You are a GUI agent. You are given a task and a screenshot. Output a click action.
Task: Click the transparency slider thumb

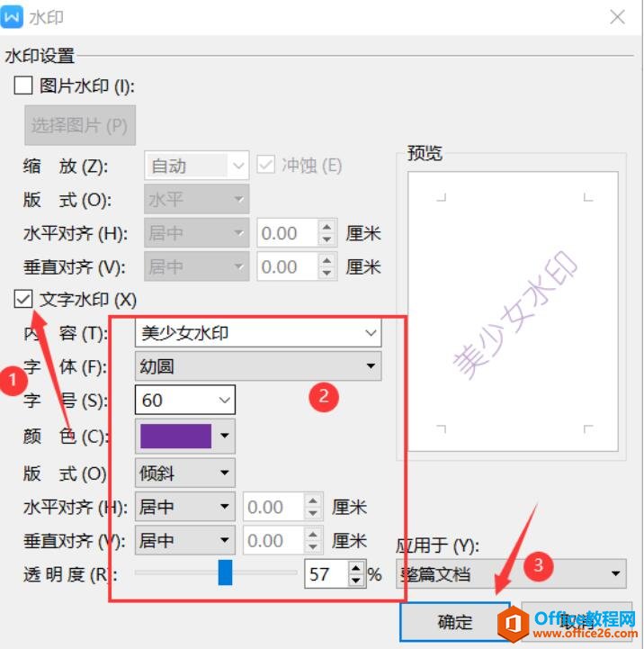tap(225, 572)
